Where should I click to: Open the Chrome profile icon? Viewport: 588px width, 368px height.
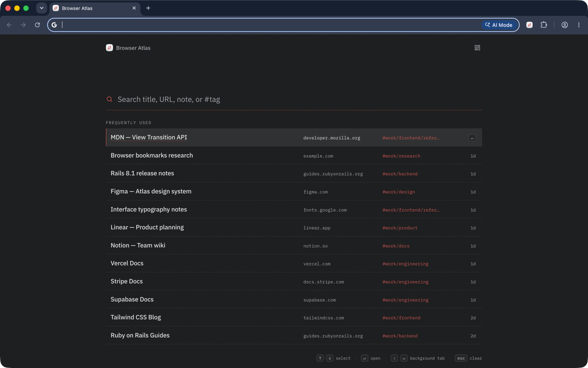565,25
